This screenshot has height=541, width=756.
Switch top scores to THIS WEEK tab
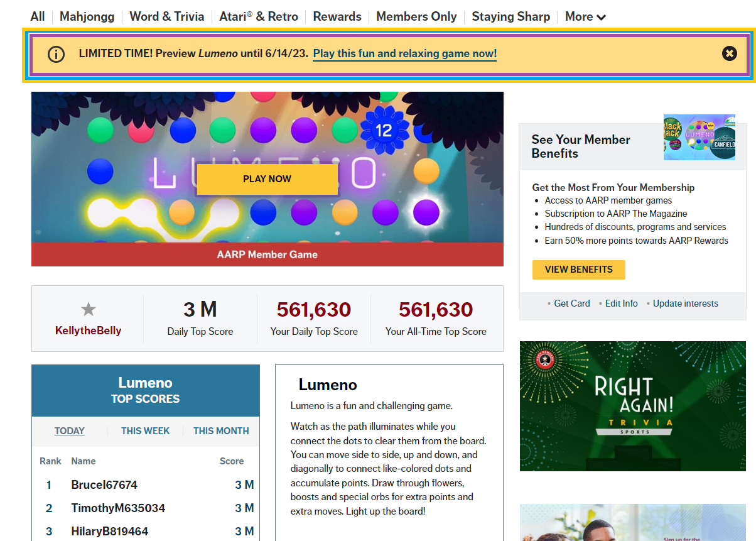[x=145, y=431]
